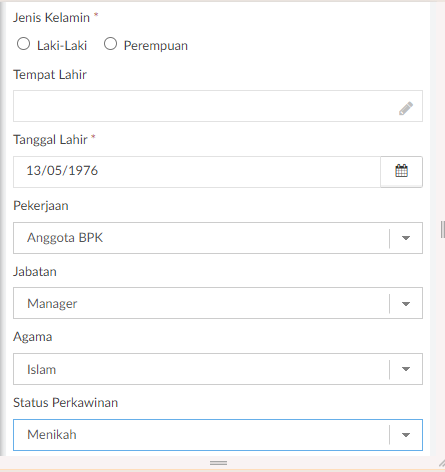Expand the Agama dropdown arrow
Viewport: 445px width, 472px height.
[406, 369]
